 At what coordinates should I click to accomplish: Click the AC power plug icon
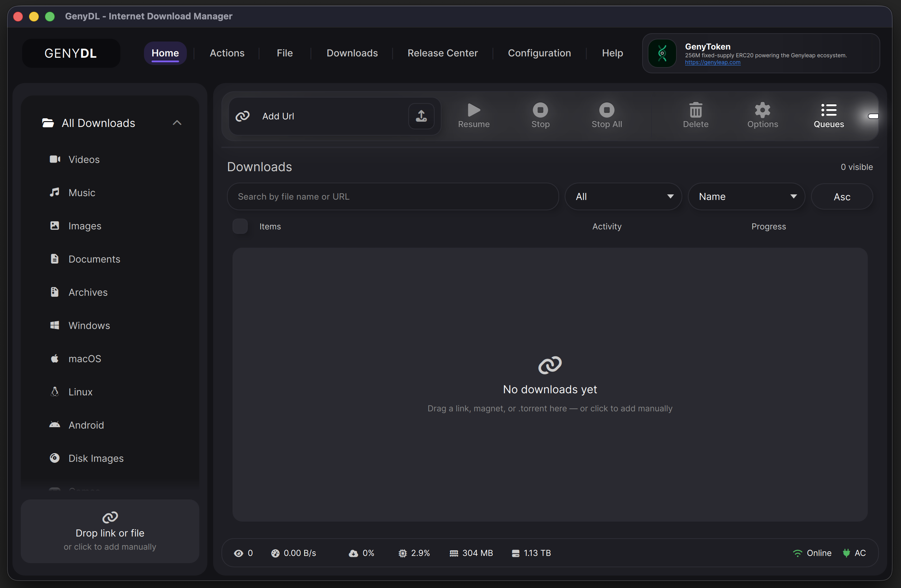846,553
